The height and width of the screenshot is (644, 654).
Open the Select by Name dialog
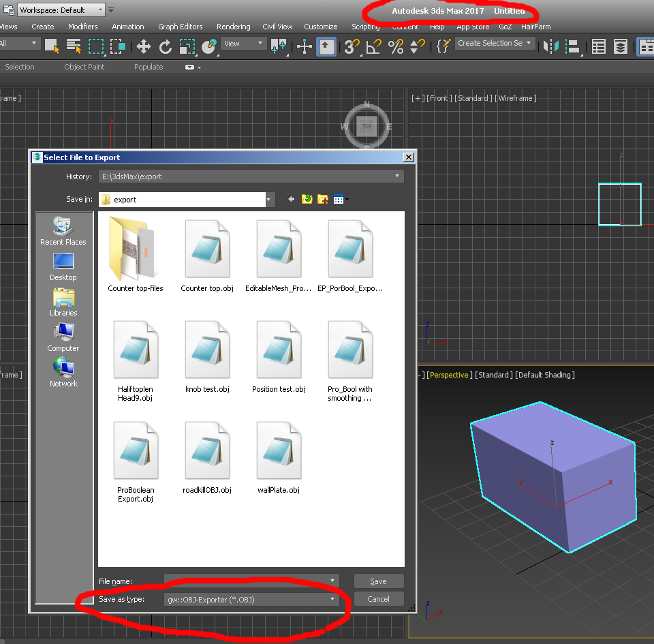(74, 47)
